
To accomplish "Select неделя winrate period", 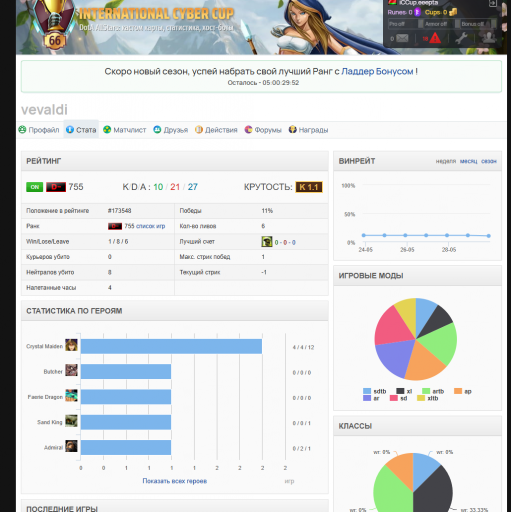I will (446, 161).
